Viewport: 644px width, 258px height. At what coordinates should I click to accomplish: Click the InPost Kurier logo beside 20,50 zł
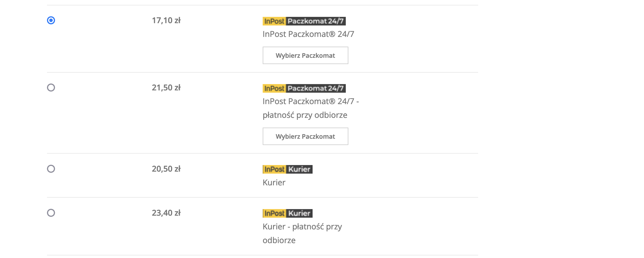click(x=287, y=169)
